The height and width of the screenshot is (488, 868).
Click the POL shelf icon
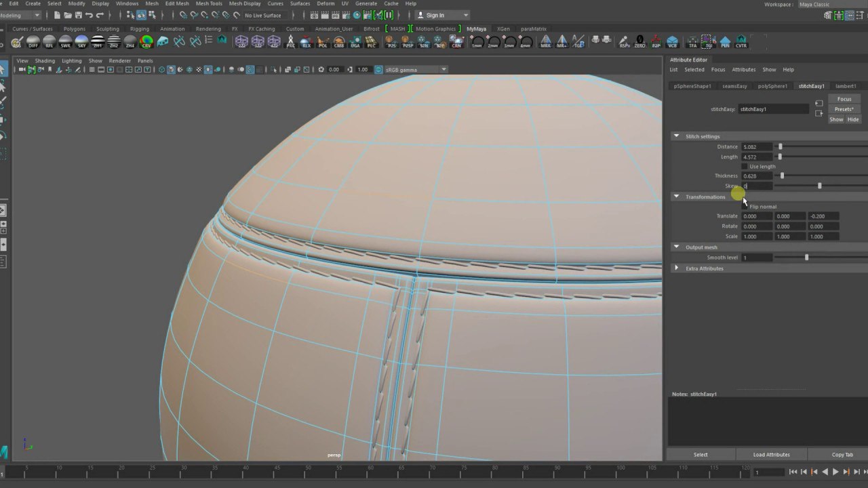[x=323, y=42]
